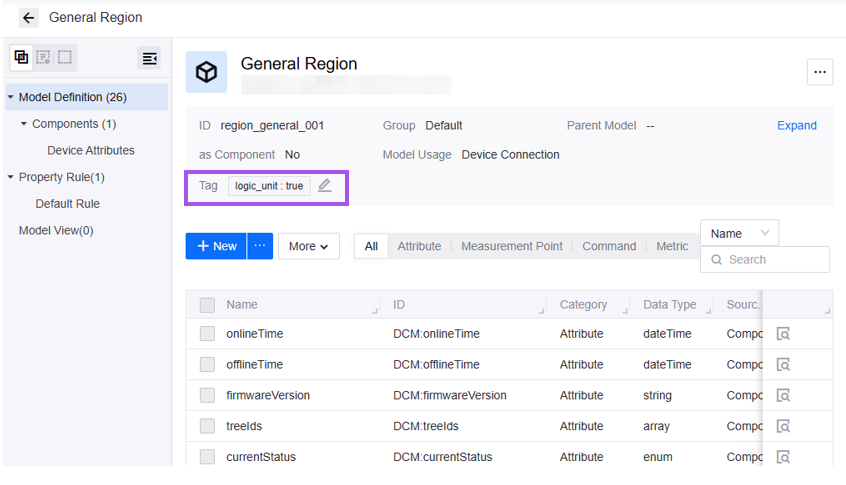Select Device Attributes in the tree
Viewport: 846px width, 485px height.
[x=91, y=151]
